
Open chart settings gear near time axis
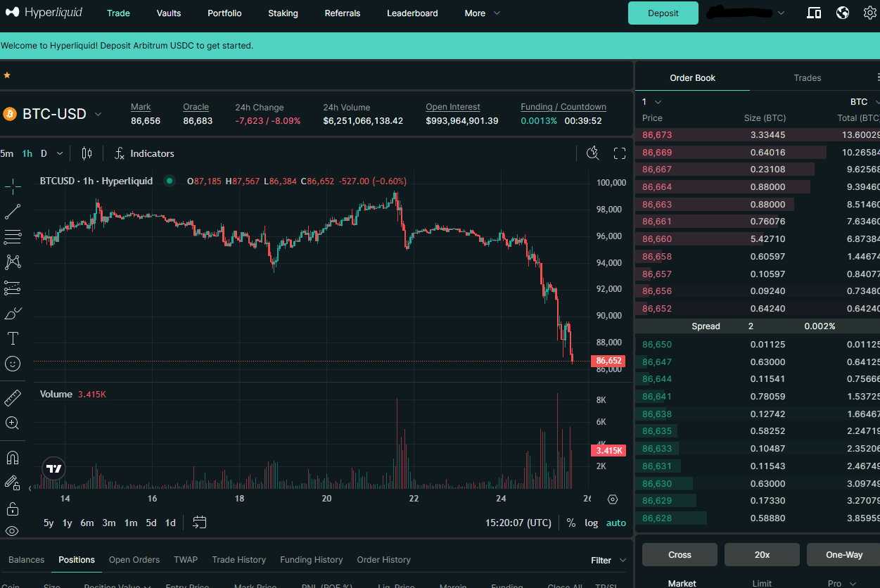coord(613,499)
